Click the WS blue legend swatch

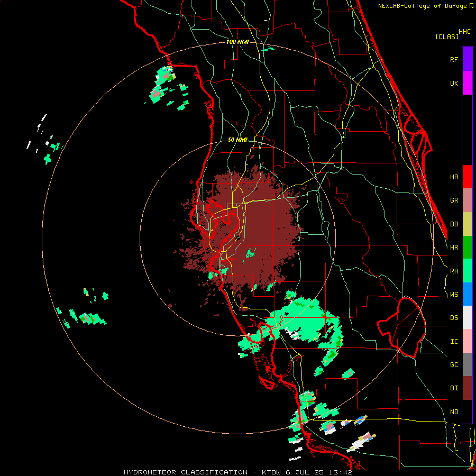[467, 294]
